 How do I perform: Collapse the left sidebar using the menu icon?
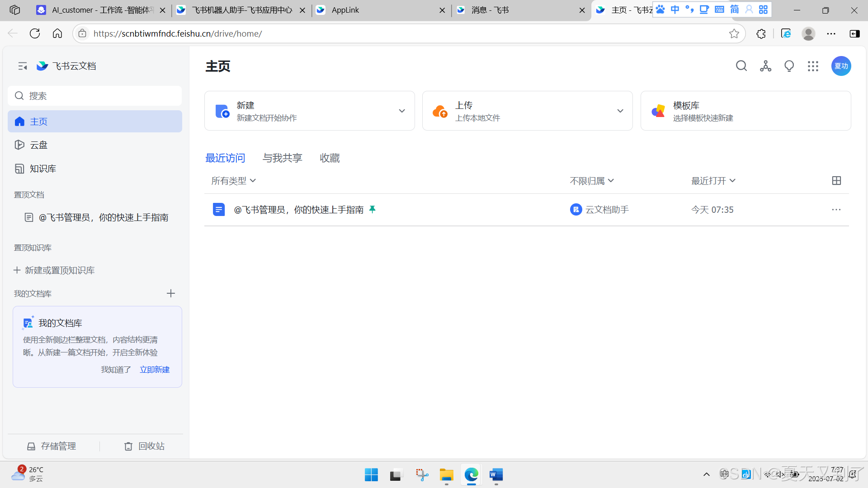pyautogui.click(x=23, y=66)
